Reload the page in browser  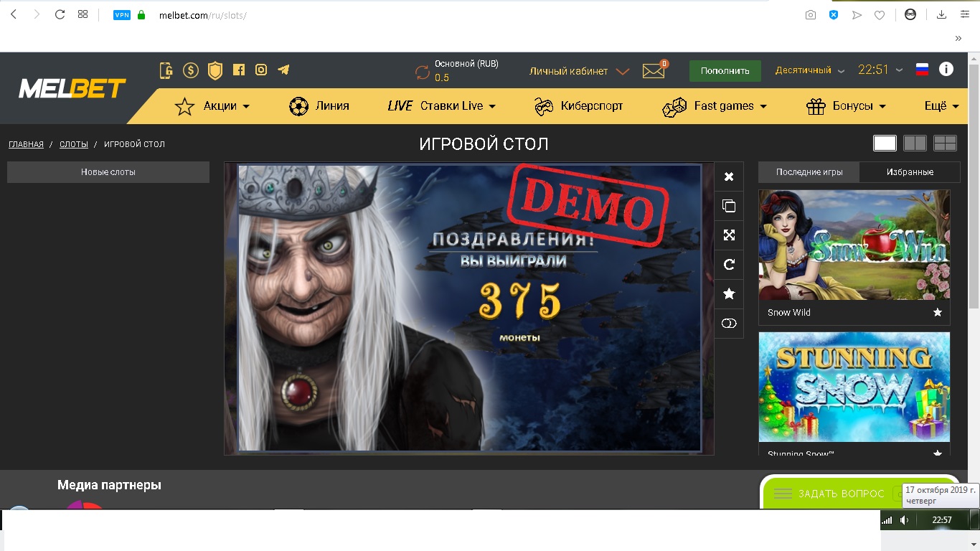click(60, 14)
